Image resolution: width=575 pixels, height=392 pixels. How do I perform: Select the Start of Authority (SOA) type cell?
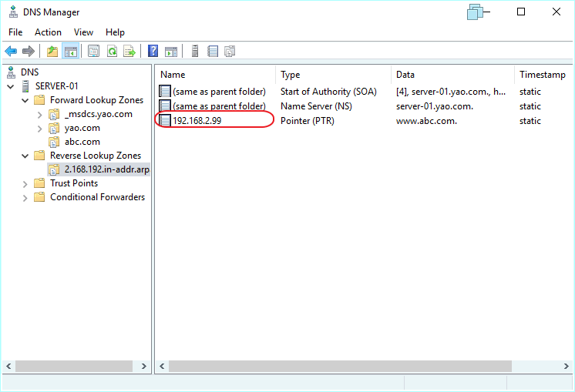point(328,91)
